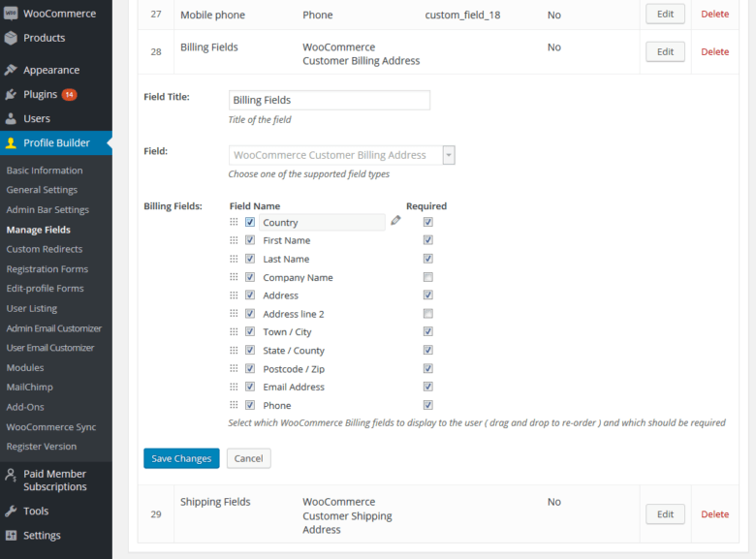Image resolution: width=756 pixels, height=559 pixels.
Task: Uncheck Email Address display checkbox
Action: (x=250, y=387)
